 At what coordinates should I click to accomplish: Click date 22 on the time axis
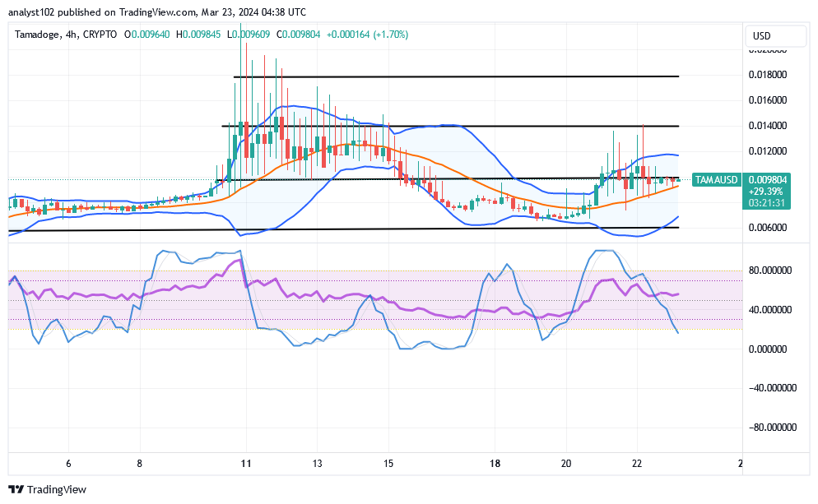[637, 464]
